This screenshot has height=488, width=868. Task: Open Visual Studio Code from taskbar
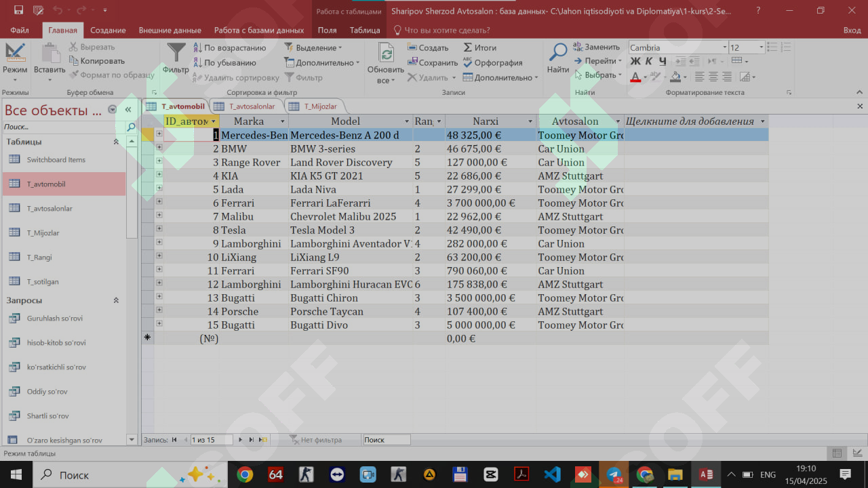click(x=552, y=474)
